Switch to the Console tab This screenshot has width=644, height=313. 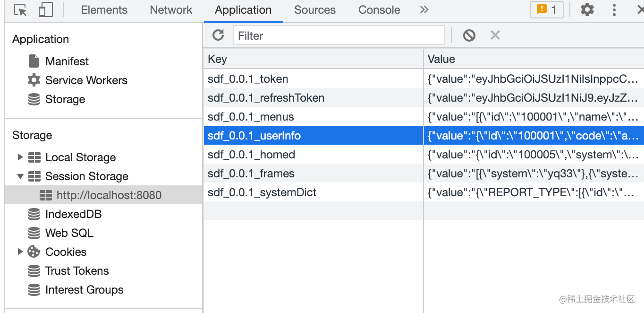pos(379,10)
